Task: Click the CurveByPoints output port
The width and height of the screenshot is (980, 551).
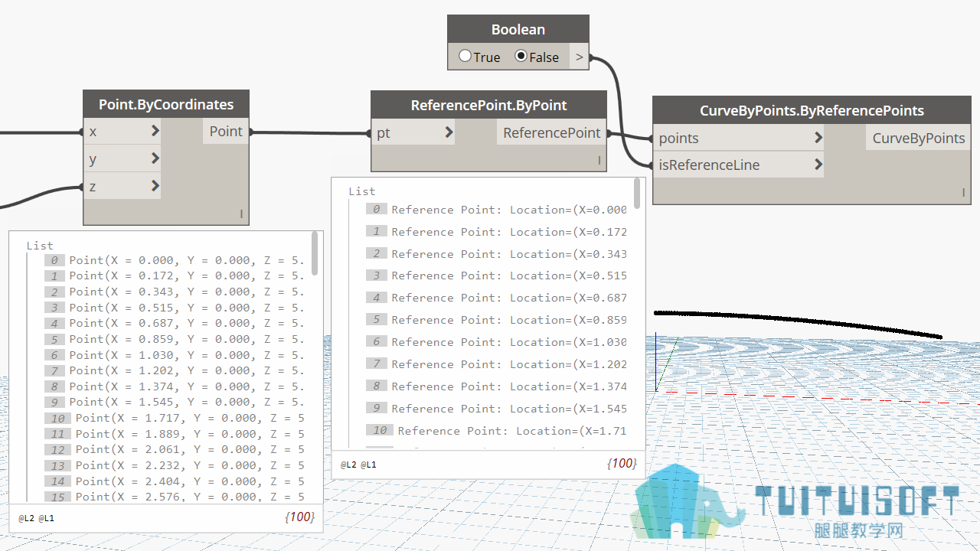Action: coord(919,139)
